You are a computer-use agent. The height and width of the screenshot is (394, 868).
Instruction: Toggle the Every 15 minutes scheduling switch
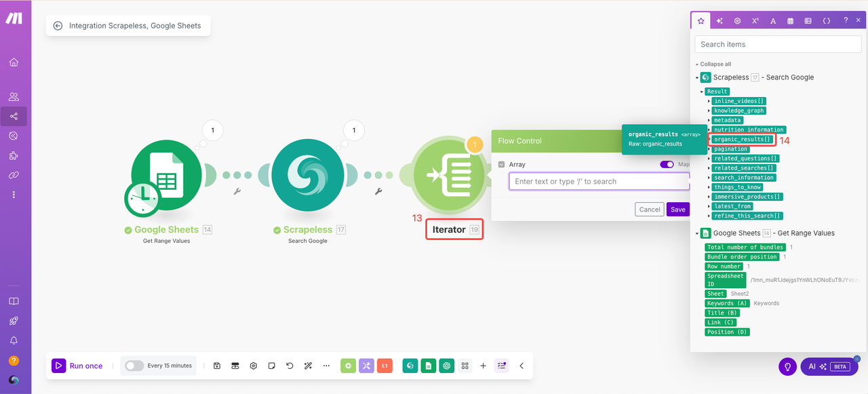134,366
